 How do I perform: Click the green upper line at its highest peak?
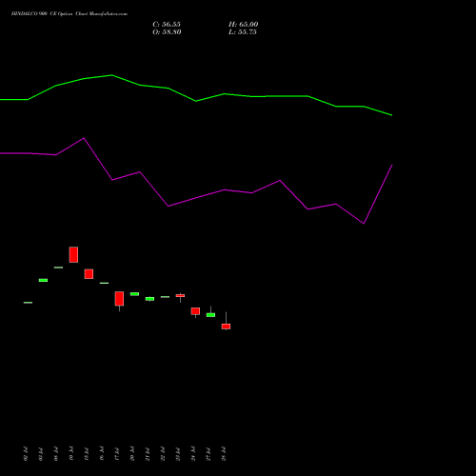pyautogui.click(x=111, y=75)
